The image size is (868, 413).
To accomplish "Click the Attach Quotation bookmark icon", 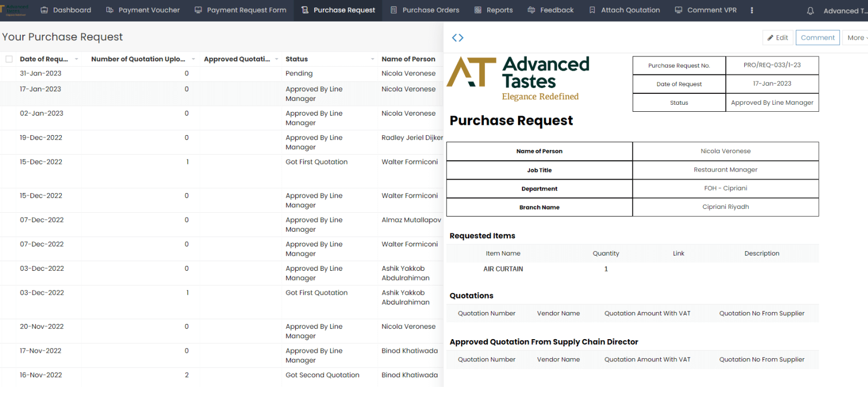I will 592,10.
